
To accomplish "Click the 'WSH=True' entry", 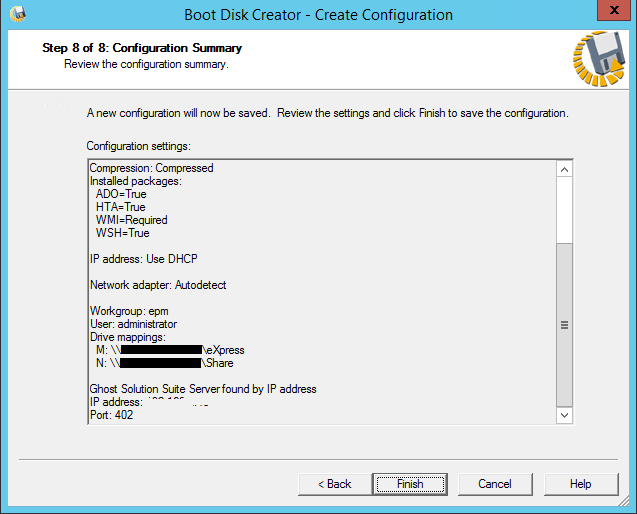I will pos(123,233).
